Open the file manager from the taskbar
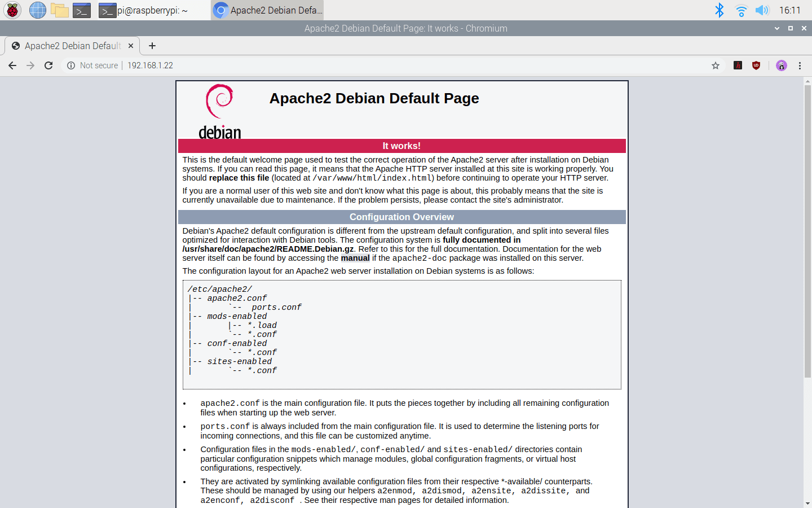The width and height of the screenshot is (812, 508). [59, 10]
